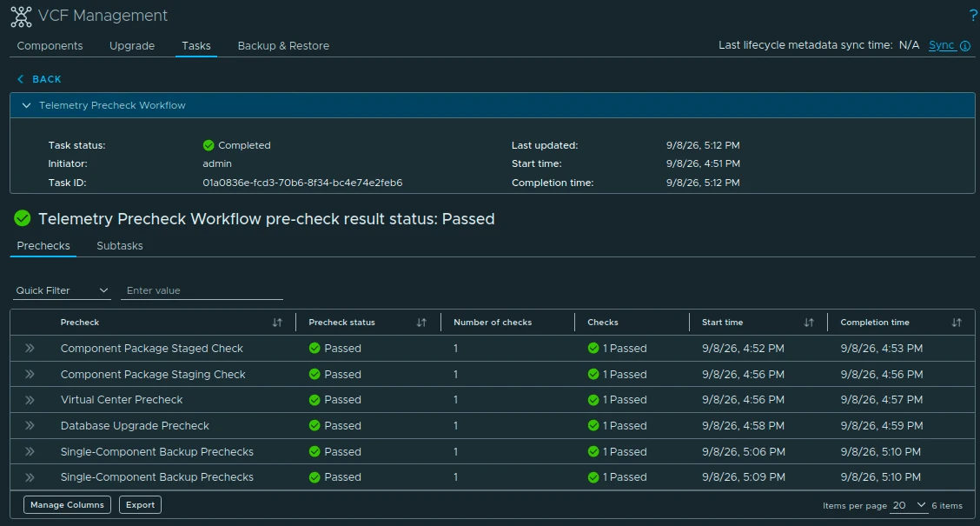Click the Sync link
This screenshot has height=526, width=980.
941,45
